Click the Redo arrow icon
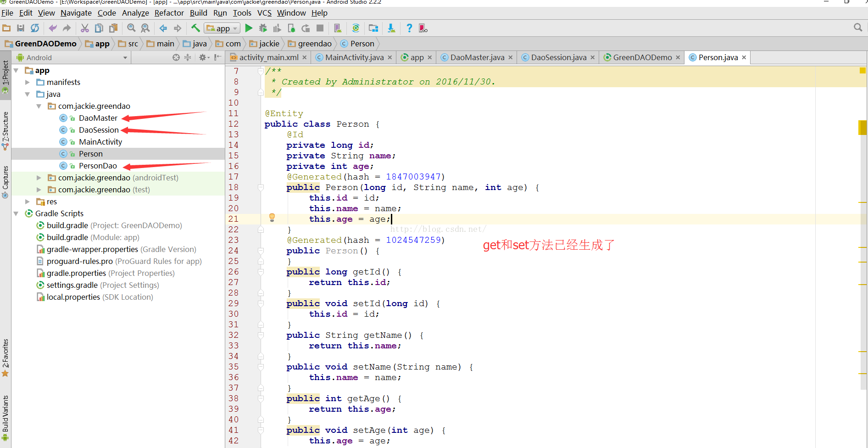Image resolution: width=868 pixels, height=448 pixels. (x=67, y=28)
